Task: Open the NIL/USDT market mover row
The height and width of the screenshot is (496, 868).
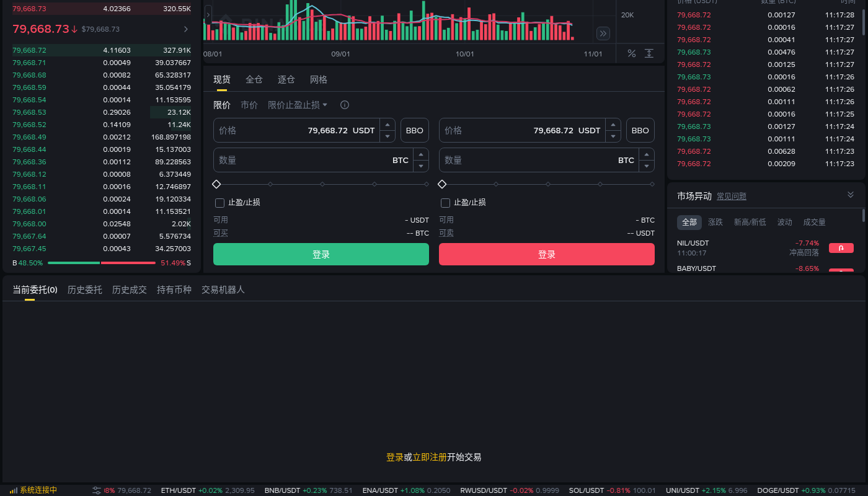Action: click(x=765, y=248)
